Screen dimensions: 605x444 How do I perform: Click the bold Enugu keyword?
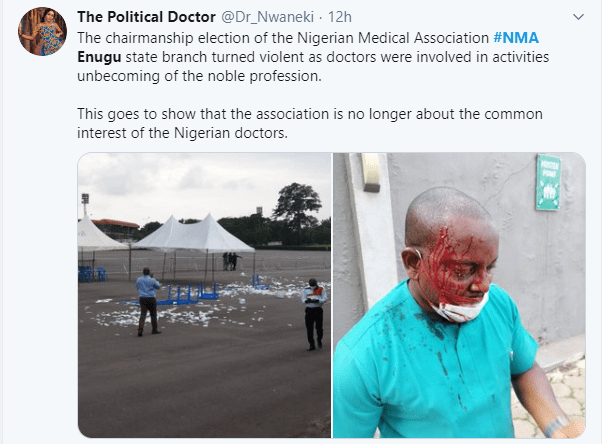98,57
